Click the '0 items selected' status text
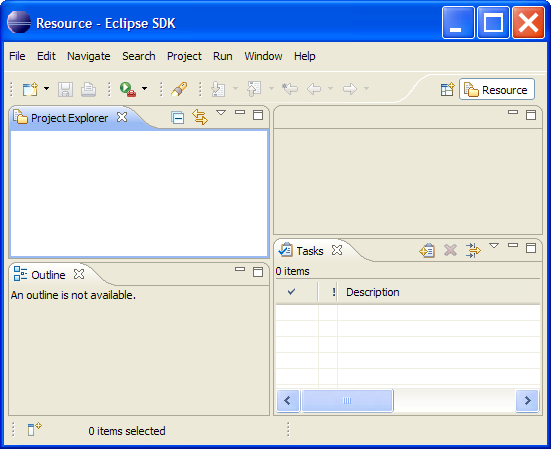 click(127, 431)
